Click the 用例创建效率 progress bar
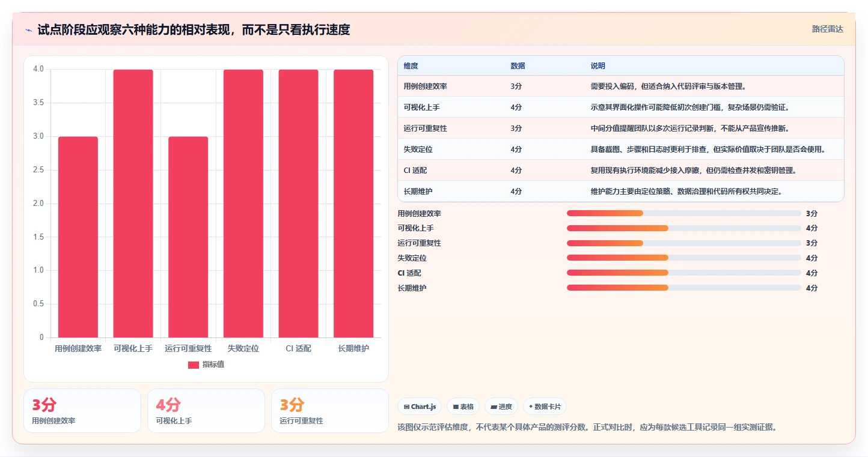Image resolution: width=868 pixels, height=457 pixels. [x=683, y=213]
